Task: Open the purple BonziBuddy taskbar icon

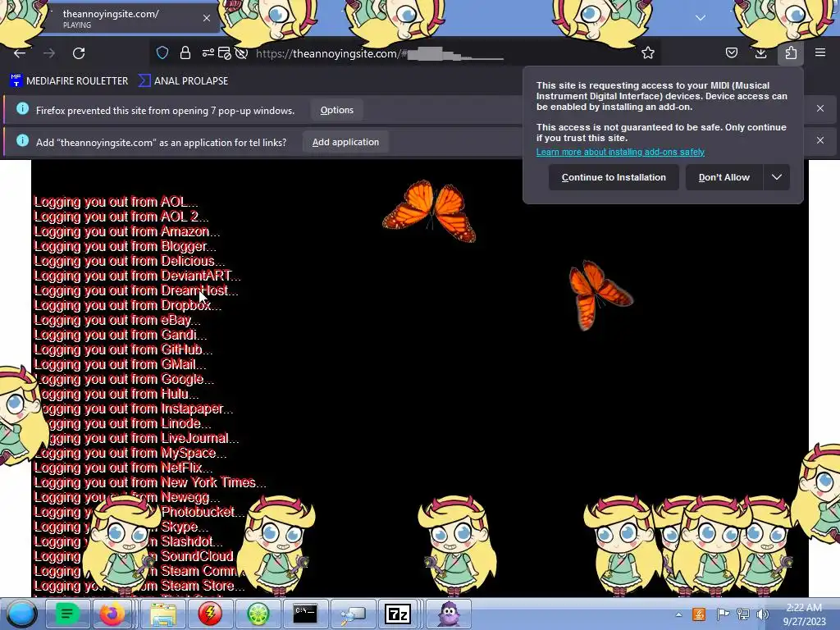Action: click(x=449, y=614)
